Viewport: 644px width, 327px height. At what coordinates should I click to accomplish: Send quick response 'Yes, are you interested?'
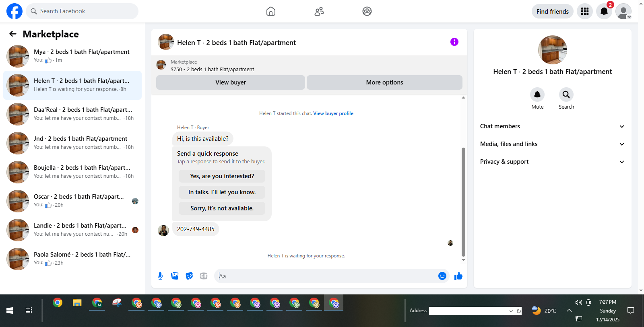point(222,176)
